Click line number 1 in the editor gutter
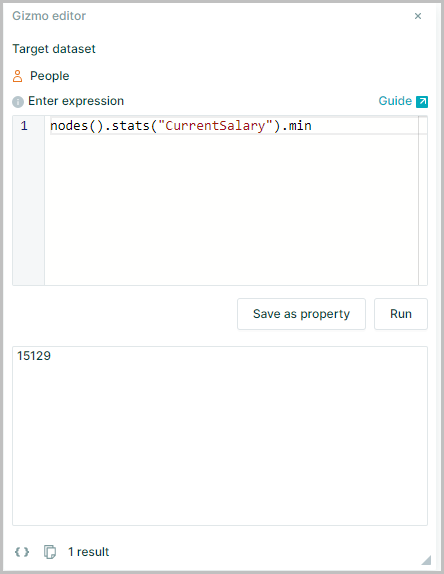Image resolution: width=444 pixels, height=574 pixels. 24,126
